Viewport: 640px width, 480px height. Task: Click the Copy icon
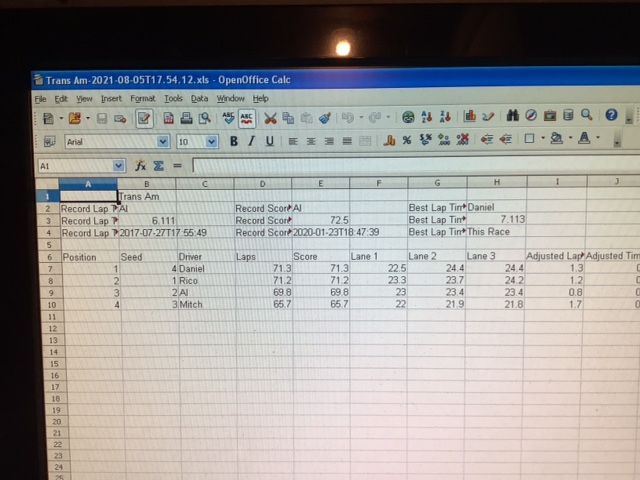pyautogui.click(x=288, y=118)
